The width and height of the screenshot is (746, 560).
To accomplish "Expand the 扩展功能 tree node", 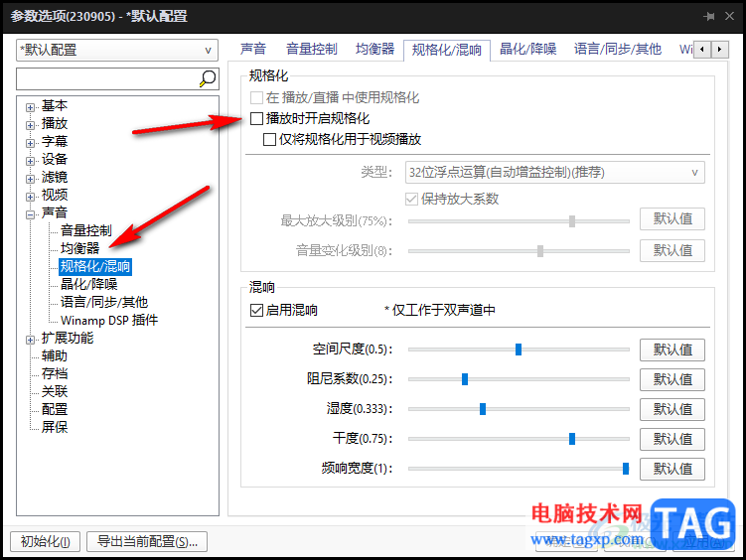I will pos(31,340).
